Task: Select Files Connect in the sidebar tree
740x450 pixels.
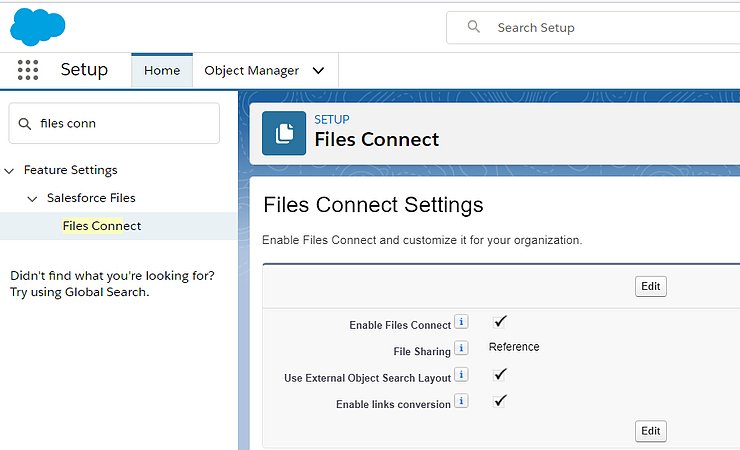Action: click(x=101, y=226)
